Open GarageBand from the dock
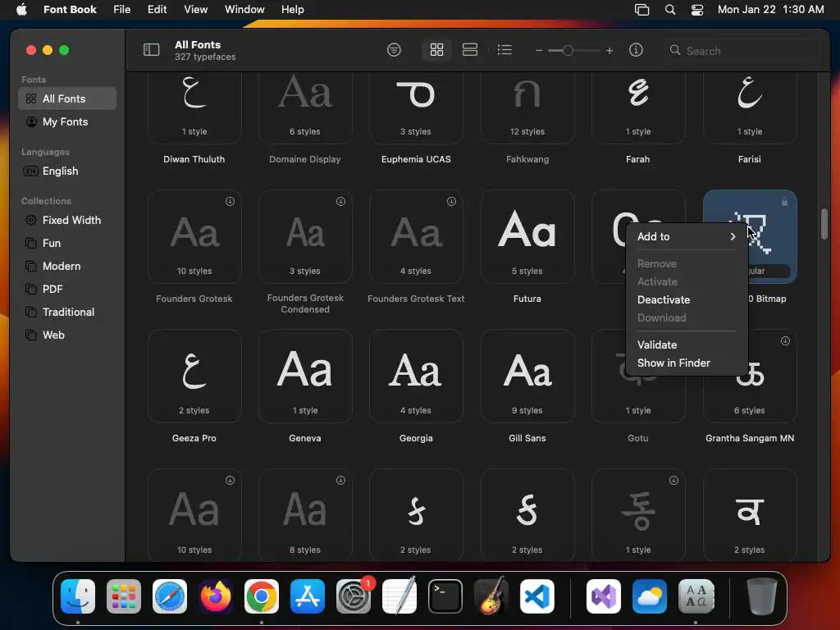Viewport: 840px width, 630px height. (x=491, y=596)
